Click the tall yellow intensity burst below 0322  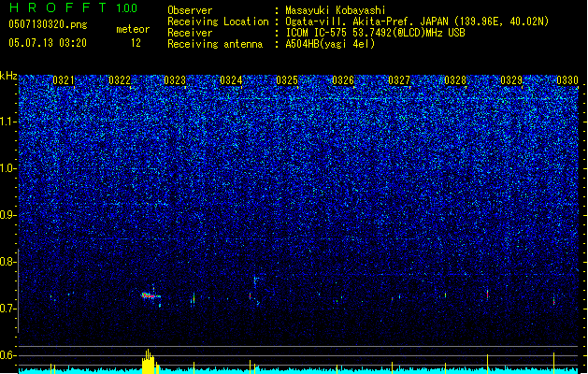pos(150,362)
